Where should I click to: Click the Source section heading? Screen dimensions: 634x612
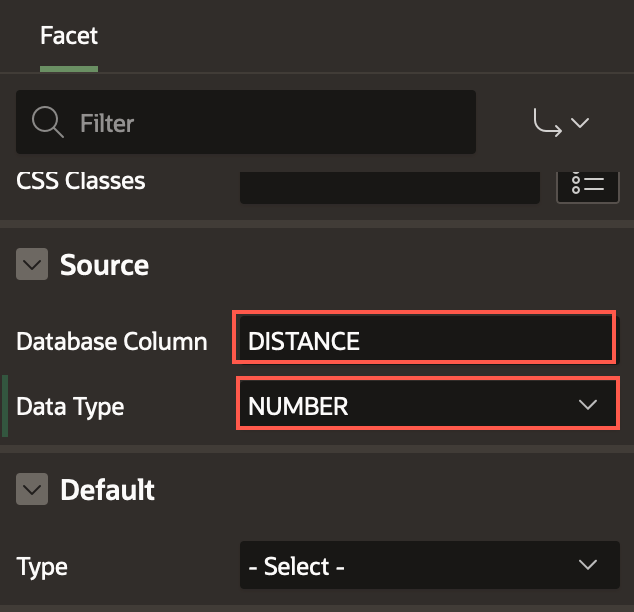[104, 265]
